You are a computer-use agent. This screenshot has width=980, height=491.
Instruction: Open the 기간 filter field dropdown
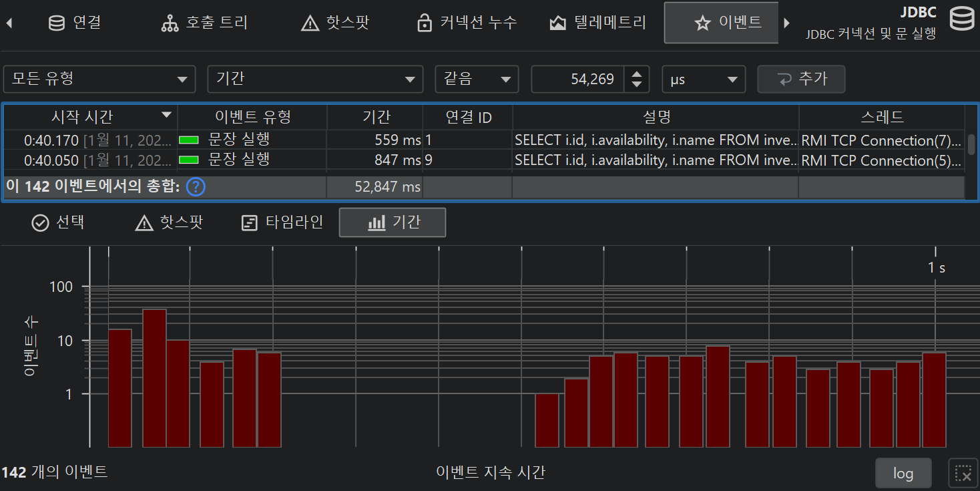315,79
